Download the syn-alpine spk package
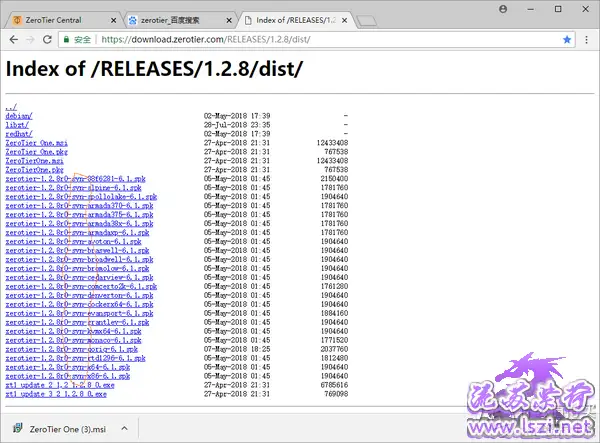Viewport: 600px width, 443px height. [73, 187]
